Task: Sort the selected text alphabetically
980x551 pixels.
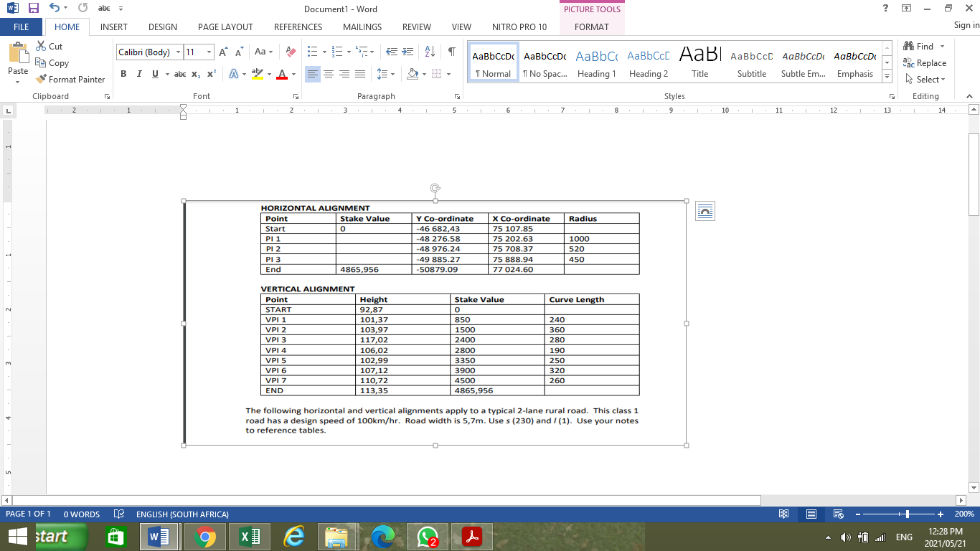Action: (430, 52)
